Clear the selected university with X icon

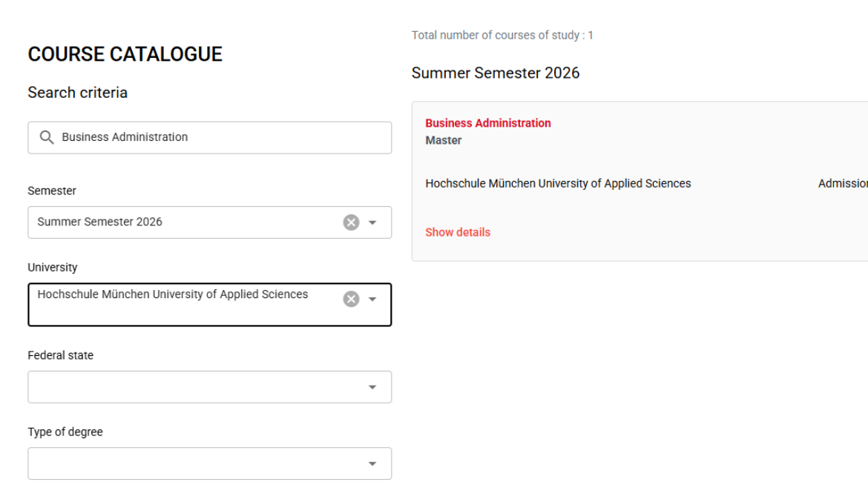click(351, 299)
